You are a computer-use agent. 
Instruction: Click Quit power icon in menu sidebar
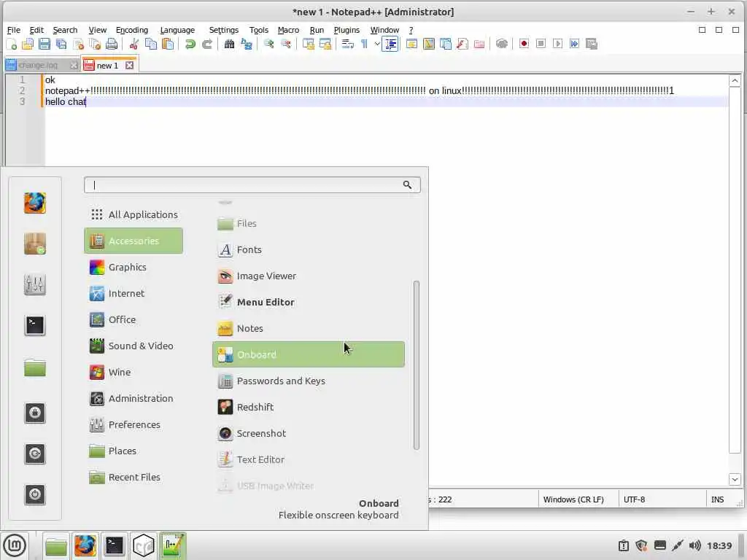[x=35, y=494]
